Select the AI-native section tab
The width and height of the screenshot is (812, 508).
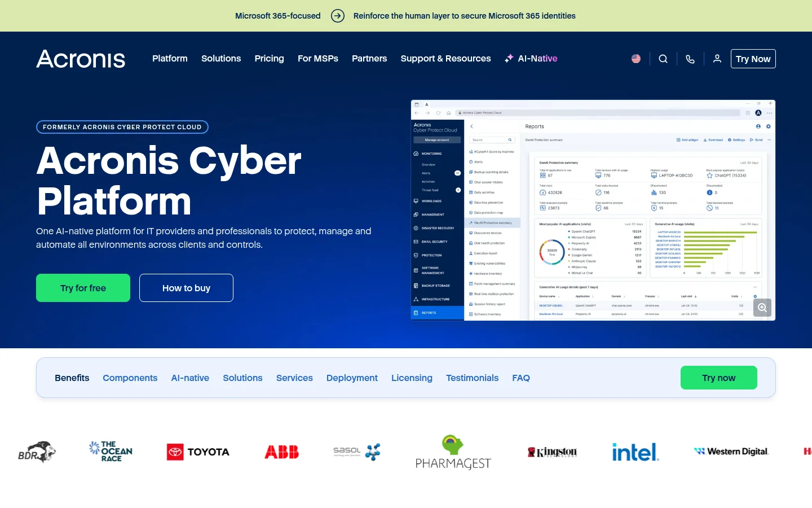(190, 378)
